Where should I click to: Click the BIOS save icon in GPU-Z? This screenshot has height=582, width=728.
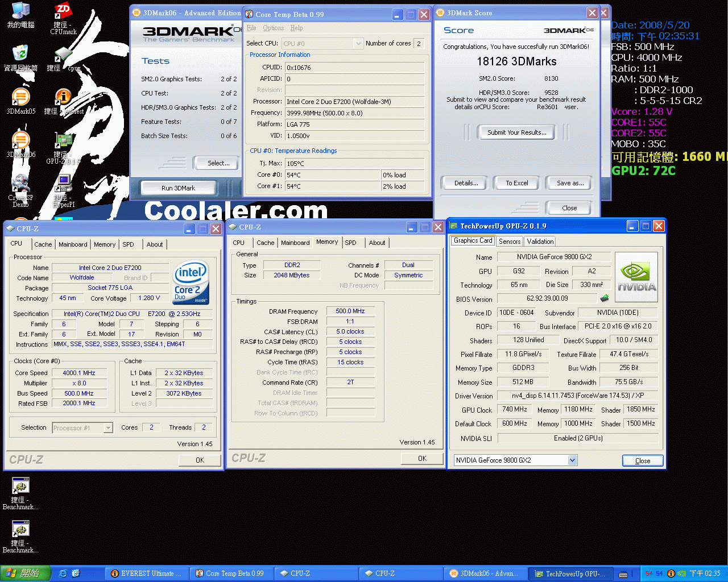pyautogui.click(x=605, y=298)
